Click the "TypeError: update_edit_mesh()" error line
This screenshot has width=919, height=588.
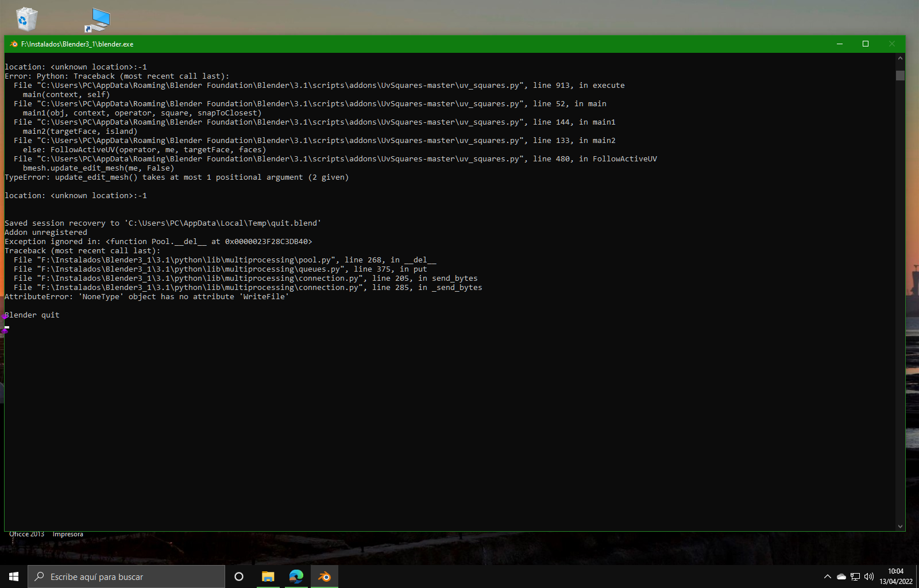coord(177,177)
